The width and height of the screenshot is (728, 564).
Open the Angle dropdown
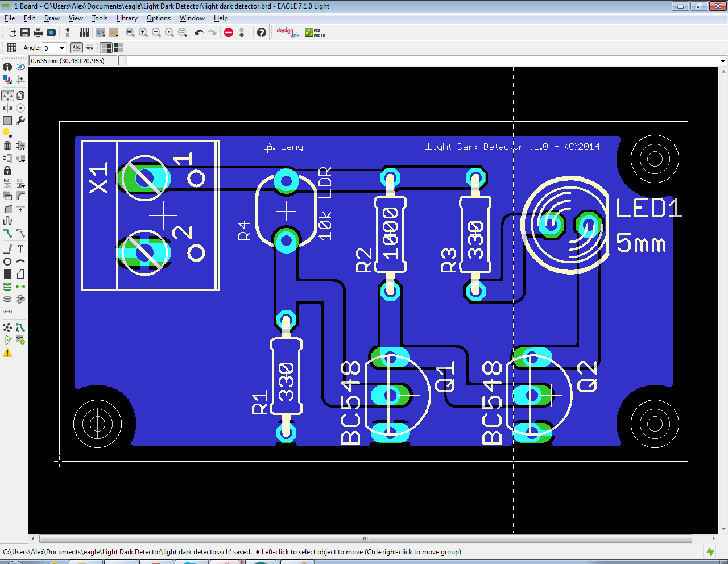[62, 48]
